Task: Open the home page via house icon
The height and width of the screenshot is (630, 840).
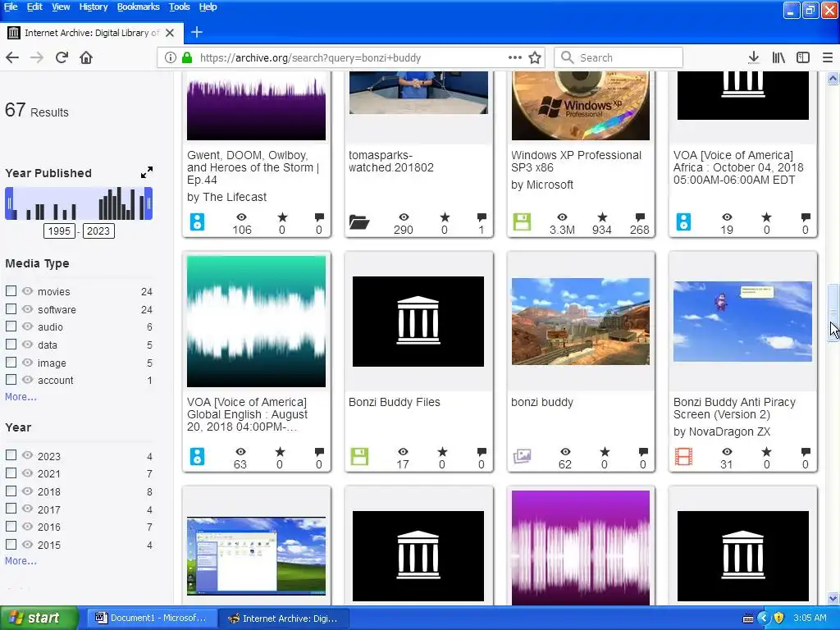Action: point(86,57)
